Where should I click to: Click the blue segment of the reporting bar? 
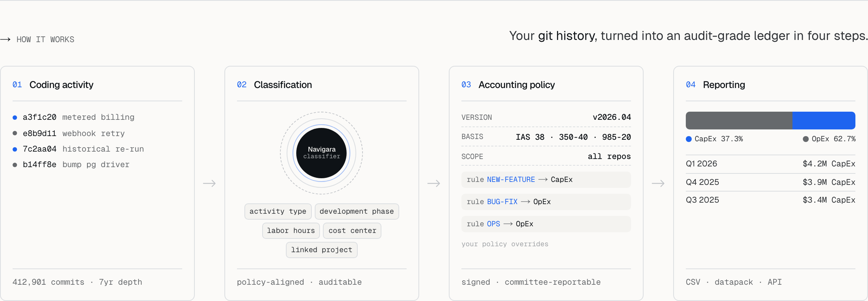824,121
